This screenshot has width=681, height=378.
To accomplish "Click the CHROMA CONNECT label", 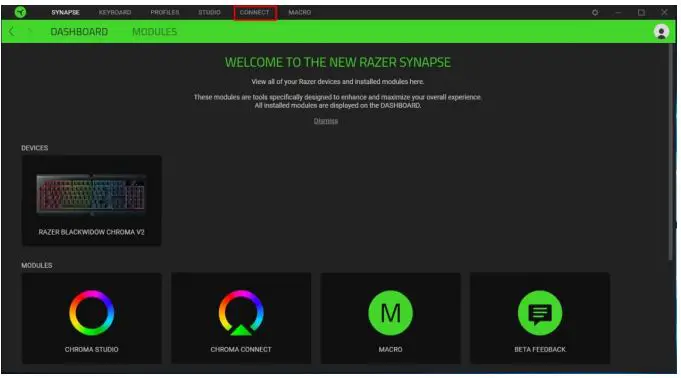I will tap(241, 349).
